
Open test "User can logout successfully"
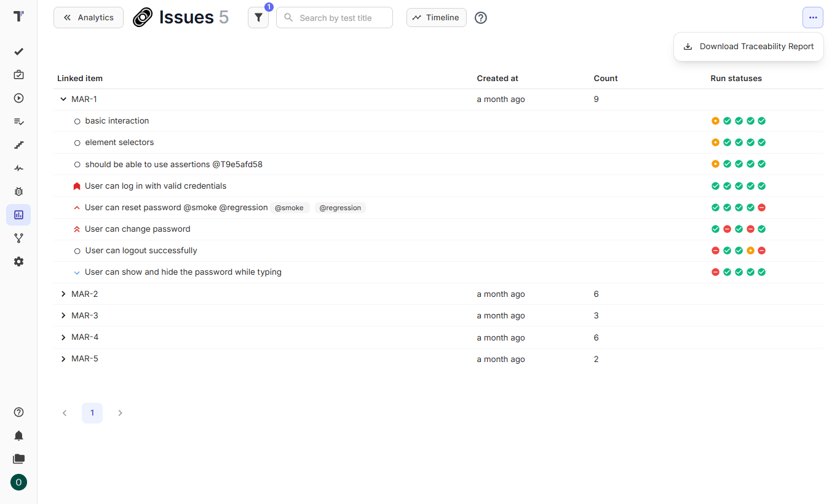coord(141,251)
